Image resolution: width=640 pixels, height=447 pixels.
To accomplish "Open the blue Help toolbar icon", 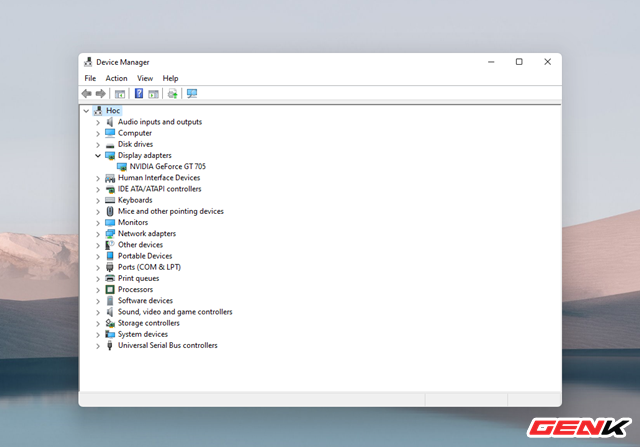I will point(139,93).
